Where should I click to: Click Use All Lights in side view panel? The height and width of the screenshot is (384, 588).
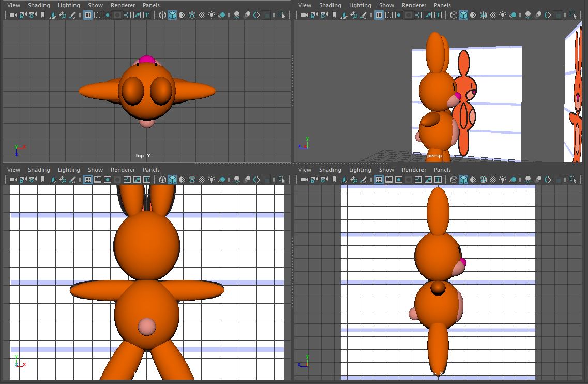click(503, 180)
